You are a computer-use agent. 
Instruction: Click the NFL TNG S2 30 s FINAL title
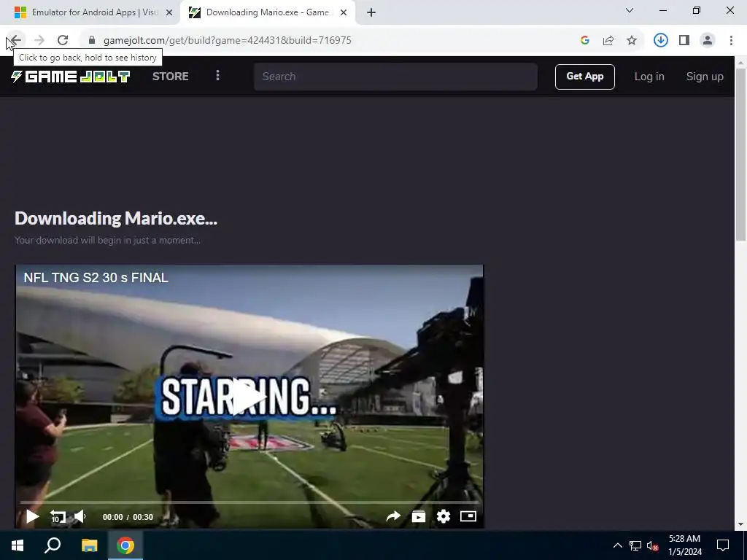pyautogui.click(x=96, y=278)
